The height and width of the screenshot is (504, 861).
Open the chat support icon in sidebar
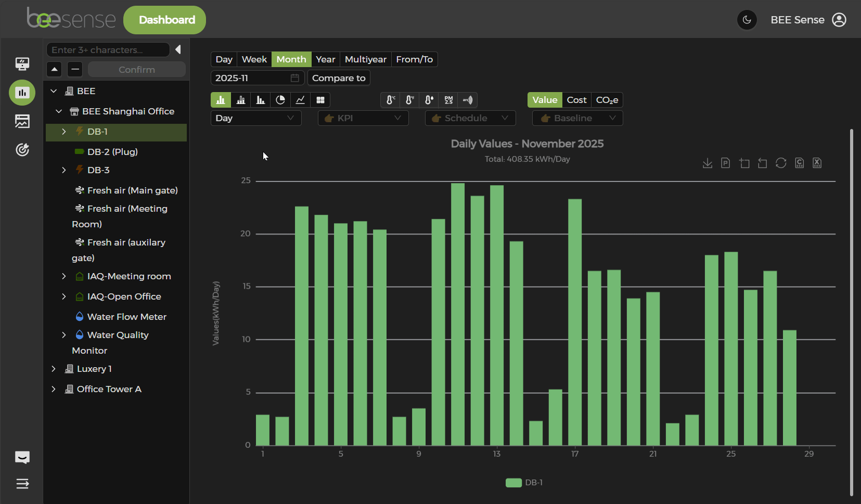(22, 457)
